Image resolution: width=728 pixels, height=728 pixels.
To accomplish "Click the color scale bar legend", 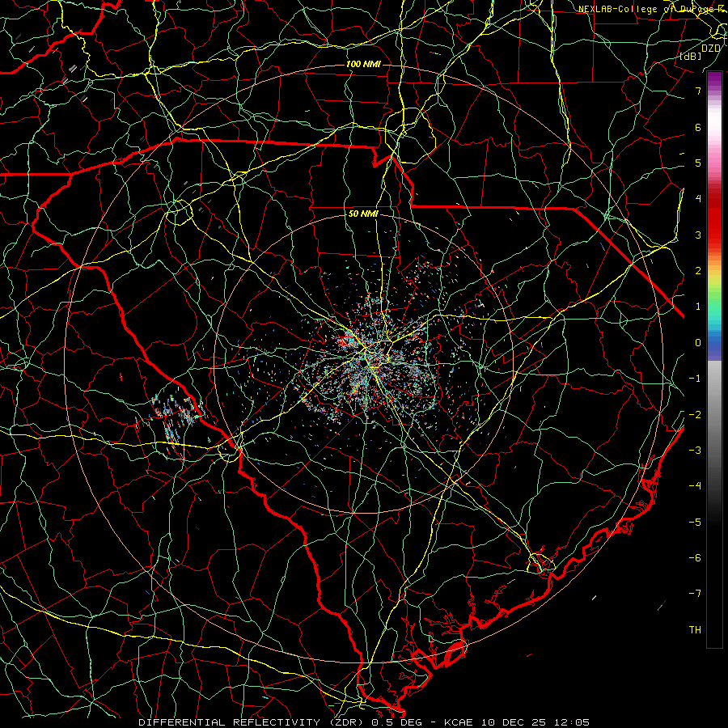I will tap(714, 359).
